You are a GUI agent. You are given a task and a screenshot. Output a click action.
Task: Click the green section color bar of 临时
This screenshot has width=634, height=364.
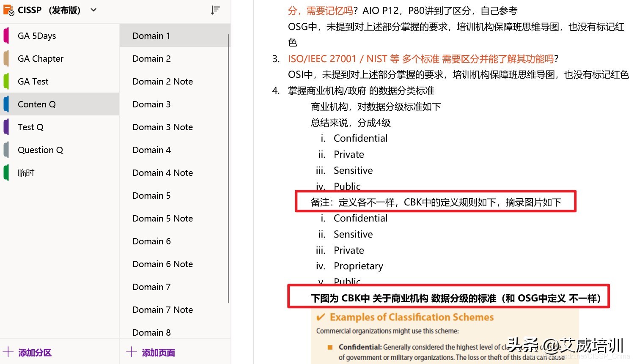(x=5, y=172)
